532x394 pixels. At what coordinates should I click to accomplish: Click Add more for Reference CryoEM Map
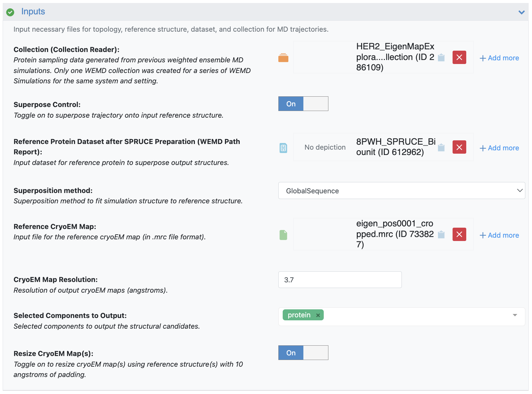coord(499,235)
